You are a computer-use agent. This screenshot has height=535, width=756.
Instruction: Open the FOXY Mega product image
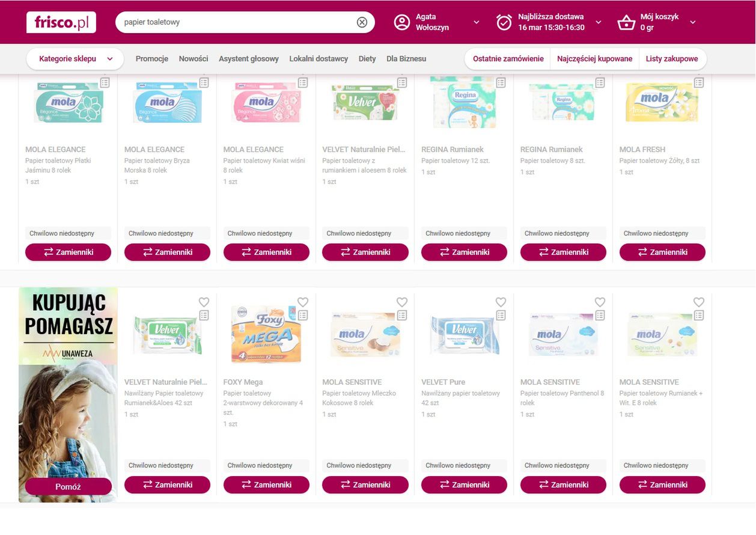click(266, 334)
